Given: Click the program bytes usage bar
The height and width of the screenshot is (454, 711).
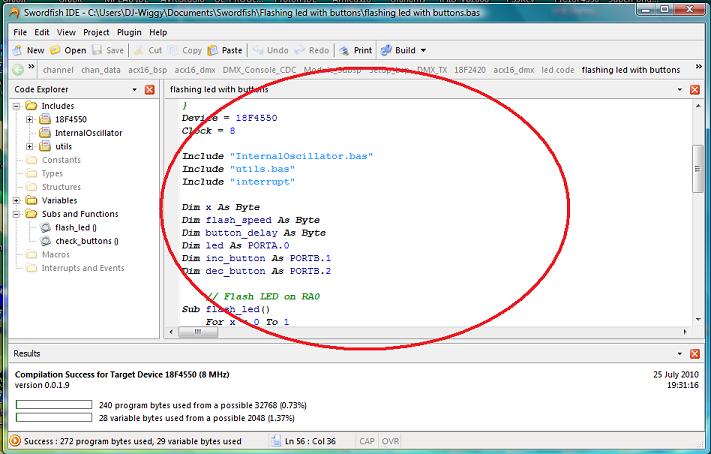Looking at the screenshot, I should point(54,405).
